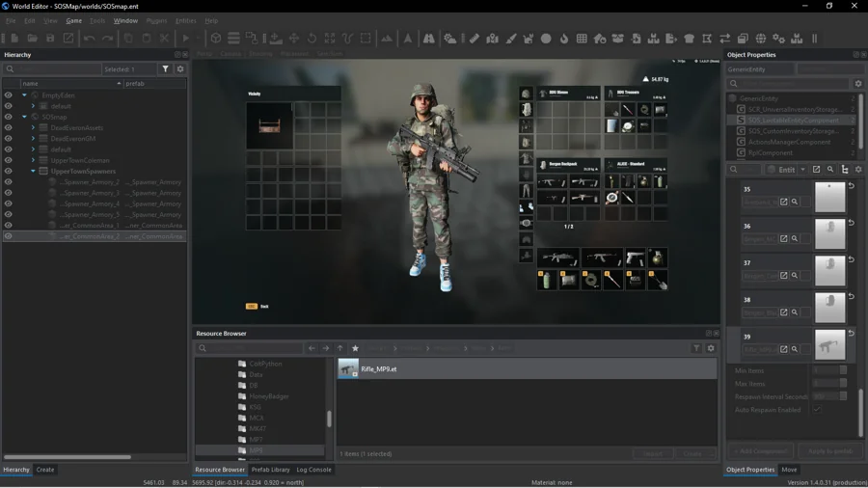Open the File menu
868x488 pixels.
11,20
